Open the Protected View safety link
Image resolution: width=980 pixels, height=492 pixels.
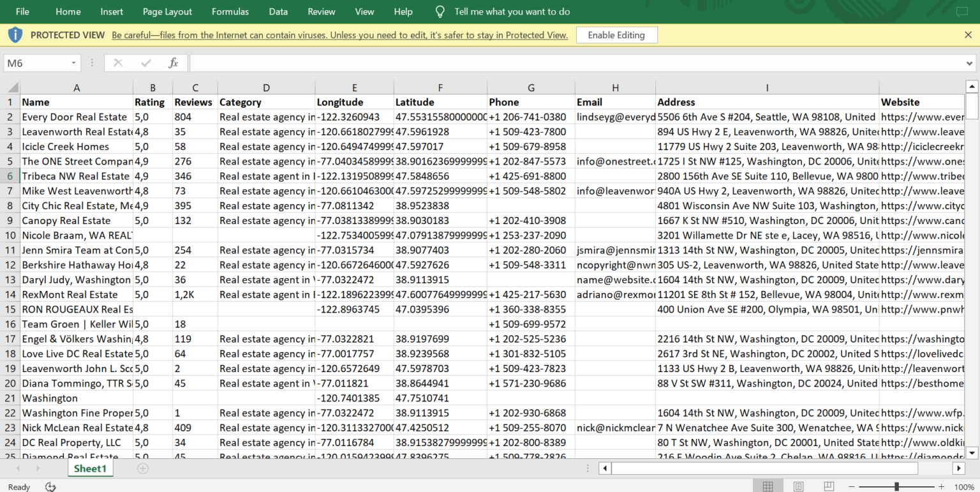pyautogui.click(x=339, y=34)
